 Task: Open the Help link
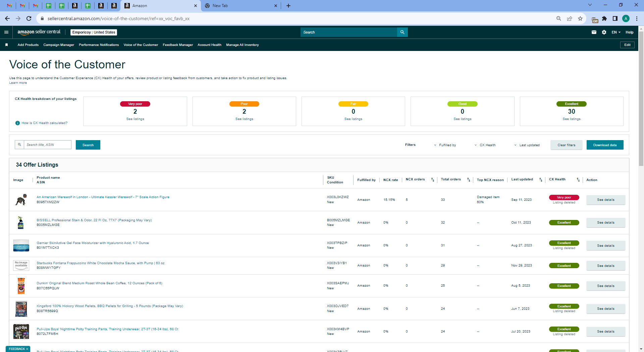(x=630, y=32)
